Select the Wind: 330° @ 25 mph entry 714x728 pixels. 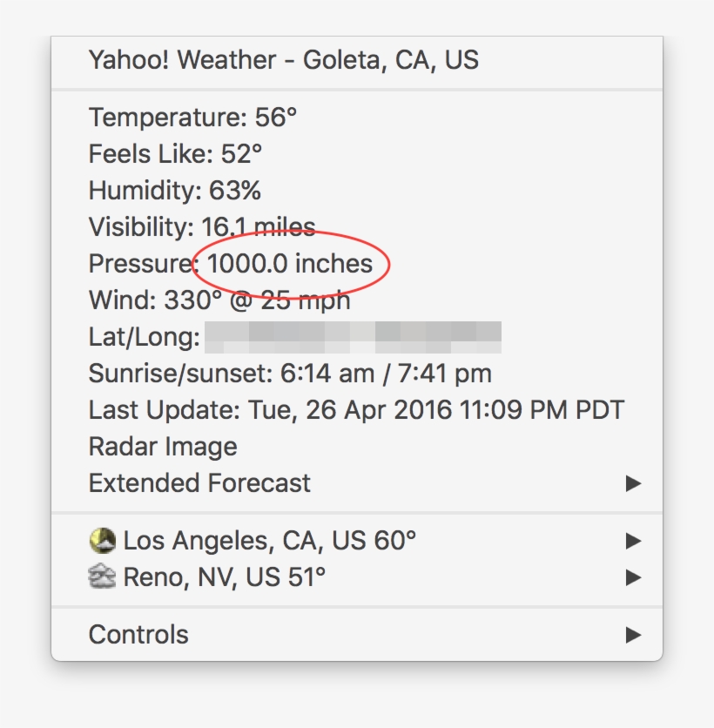click(218, 300)
